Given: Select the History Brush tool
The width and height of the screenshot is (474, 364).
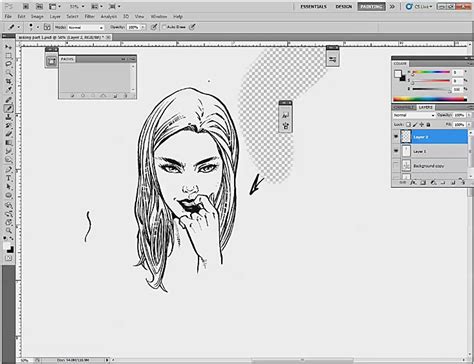Looking at the screenshot, I should click(8, 126).
